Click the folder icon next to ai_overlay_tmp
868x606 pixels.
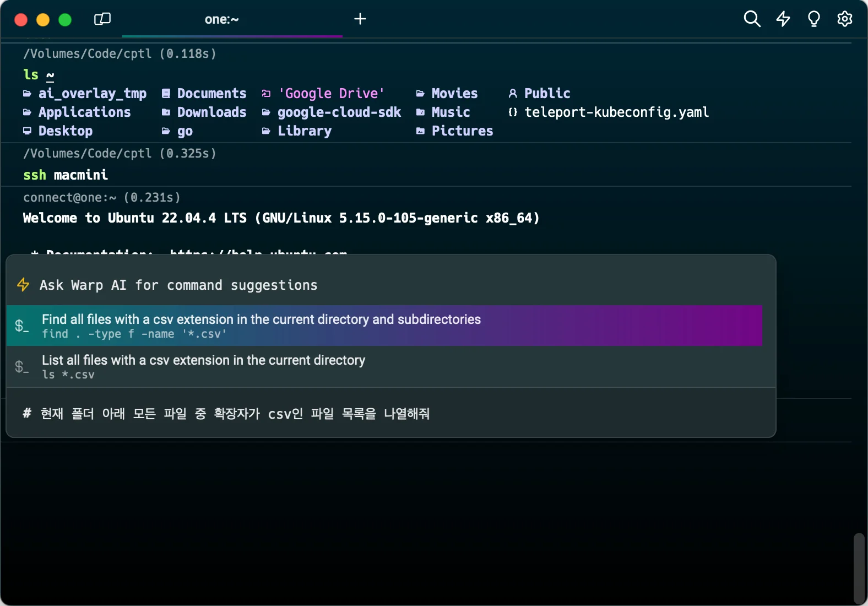[27, 94]
